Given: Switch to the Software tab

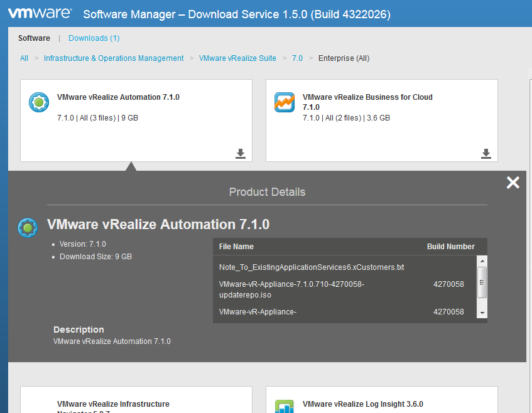Looking at the screenshot, I should 34,38.
